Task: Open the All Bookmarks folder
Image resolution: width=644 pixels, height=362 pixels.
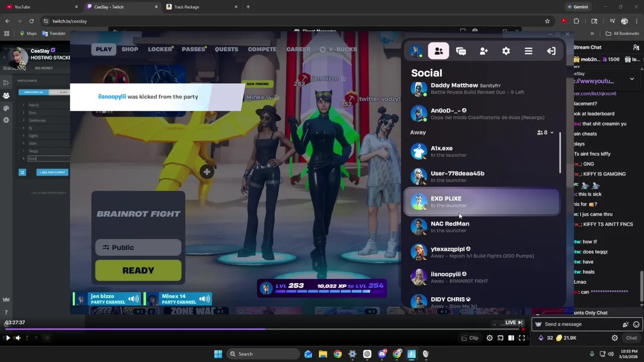Action: [622, 34]
